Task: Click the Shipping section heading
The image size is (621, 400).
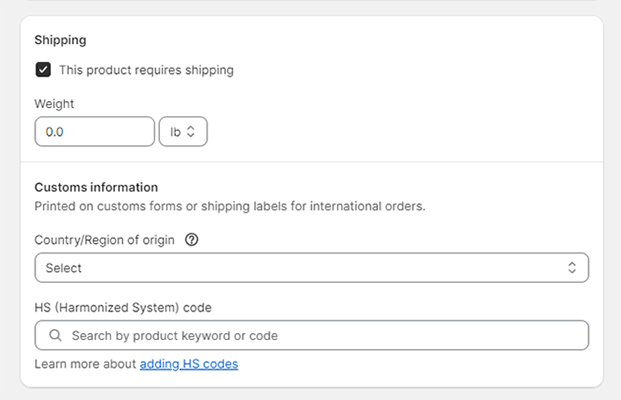Action: point(60,40)
